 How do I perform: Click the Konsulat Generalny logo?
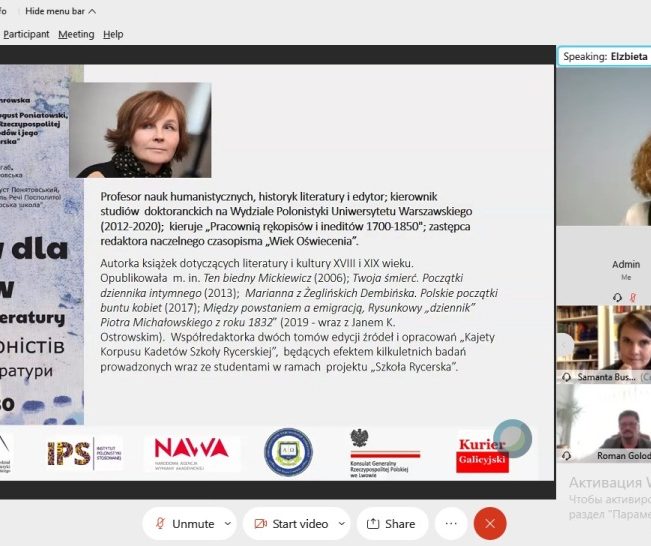coord(384,453)
